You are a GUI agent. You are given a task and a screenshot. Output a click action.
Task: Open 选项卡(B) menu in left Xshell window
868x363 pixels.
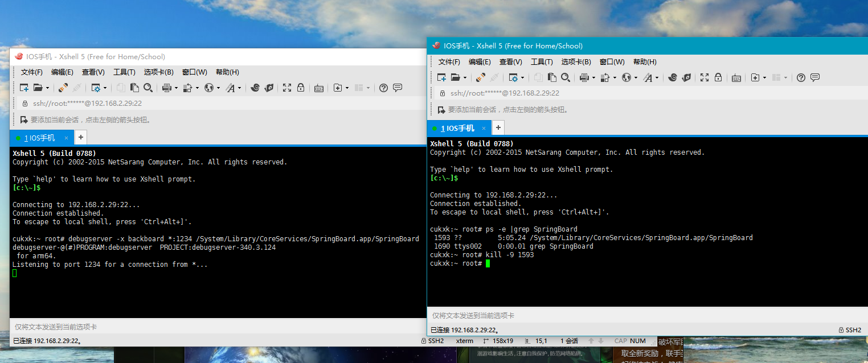(x=158, y=72)
